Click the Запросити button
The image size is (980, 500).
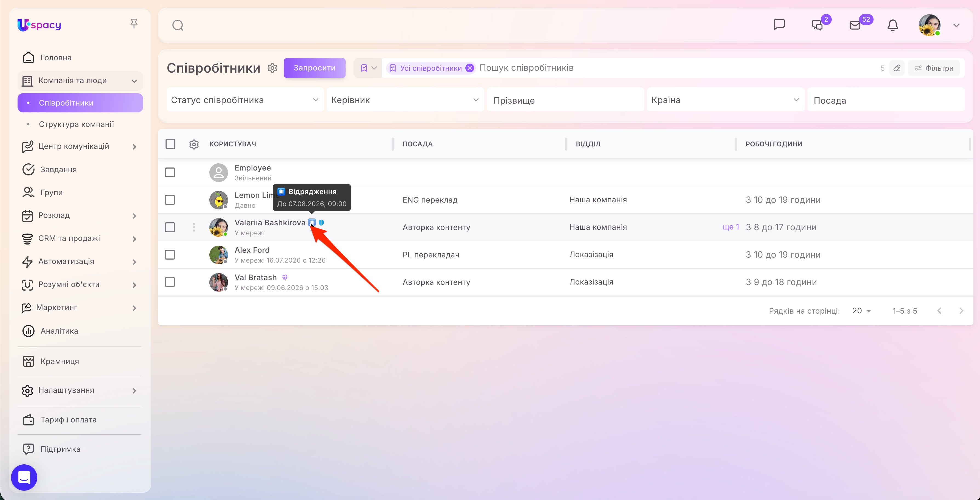click(x=315, y=68)
